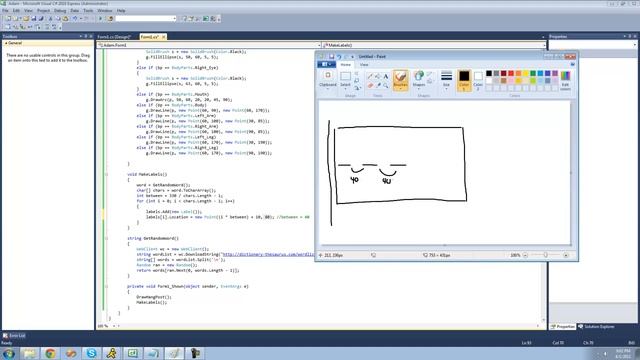Collapse the General group in Toolbox

pos(6,43)
